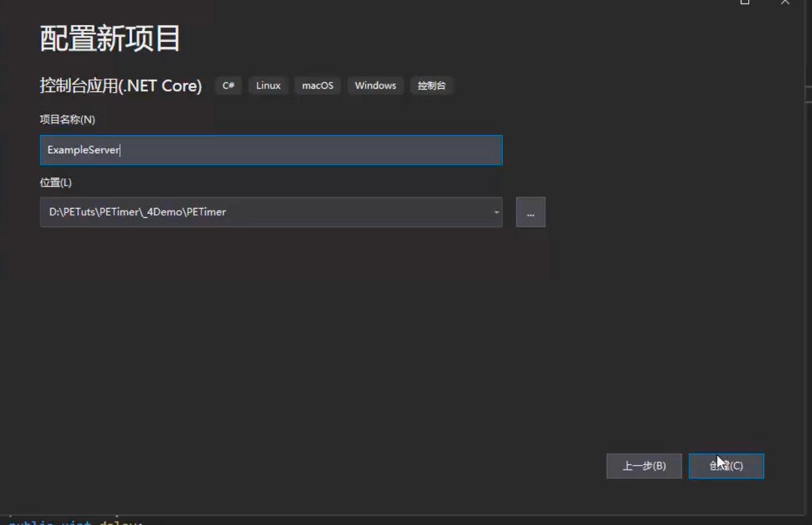Close the configure project dialog
Viewport: 812px width, 525px height.
785,3
